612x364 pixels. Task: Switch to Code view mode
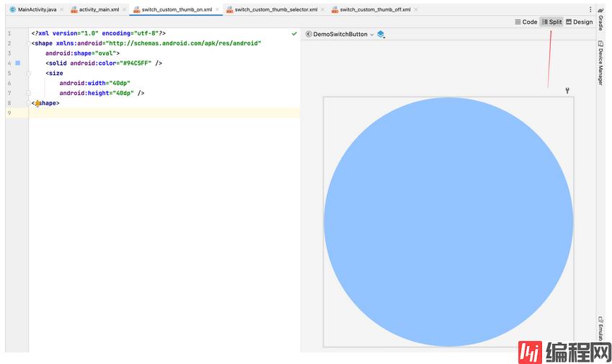click(x=526, y=22)
